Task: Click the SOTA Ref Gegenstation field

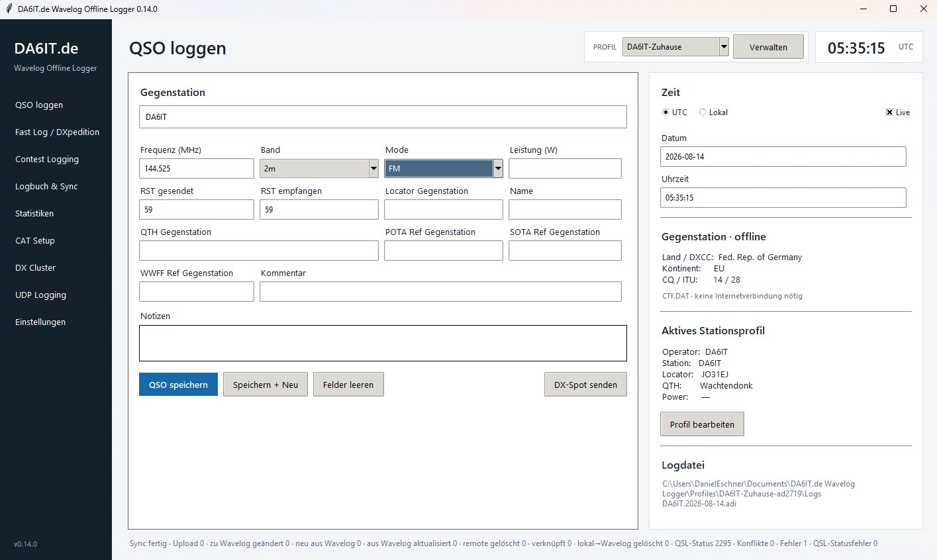Action: 565,250
